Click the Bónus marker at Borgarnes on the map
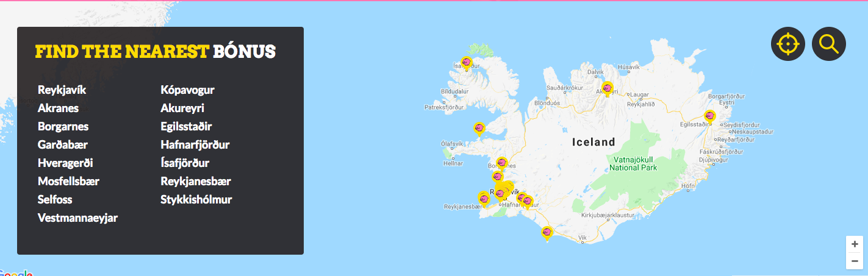Image resolution: width=868 pixels, height=276 pixels. coord(501,163)
